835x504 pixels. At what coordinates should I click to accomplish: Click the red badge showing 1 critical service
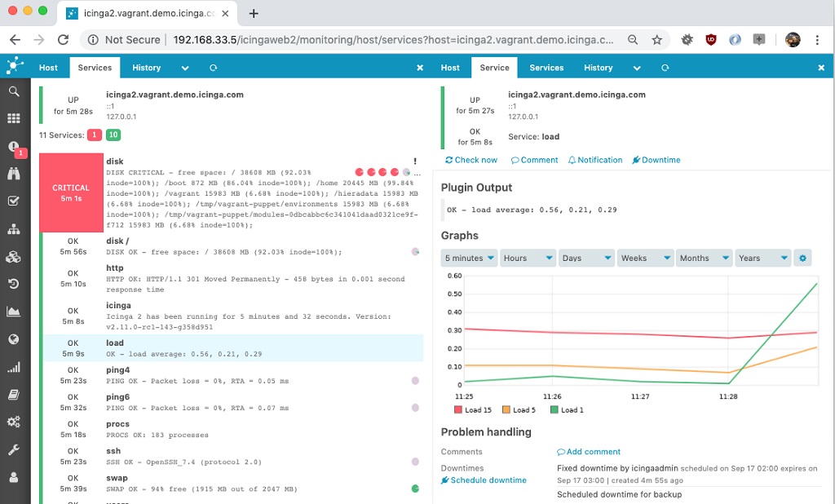(95, 135)
